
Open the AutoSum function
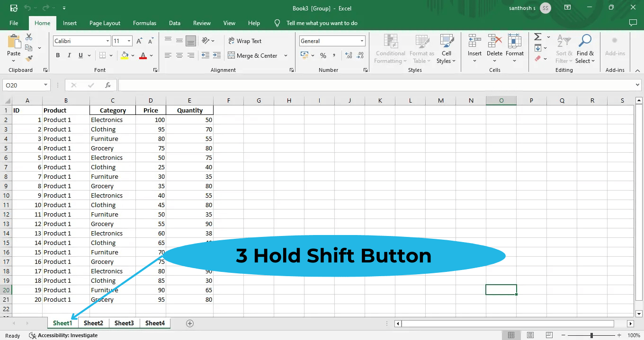538,37
